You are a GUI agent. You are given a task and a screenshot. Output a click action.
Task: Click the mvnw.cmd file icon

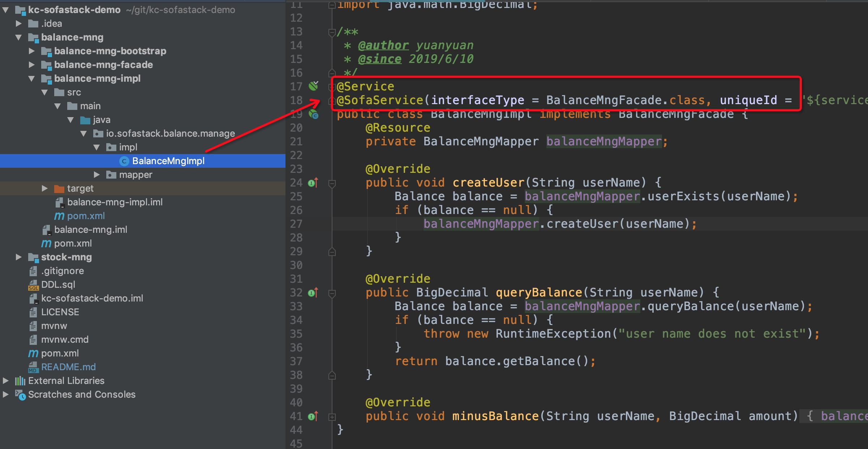tap(33, 340)
